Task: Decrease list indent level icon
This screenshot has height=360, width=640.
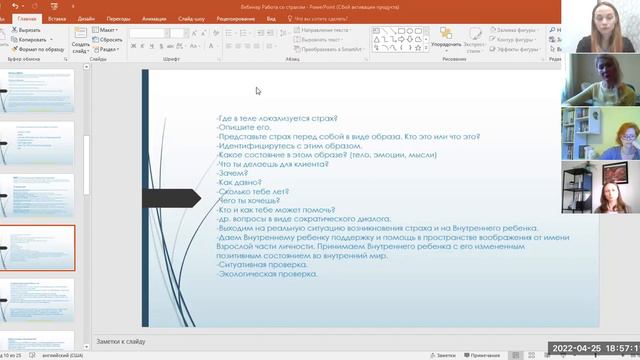Action: (260, 33)
